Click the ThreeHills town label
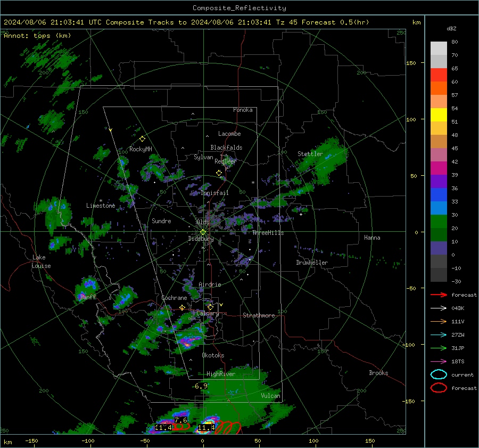The height and width of the screenshot is (448, 479). pos(268,233)
